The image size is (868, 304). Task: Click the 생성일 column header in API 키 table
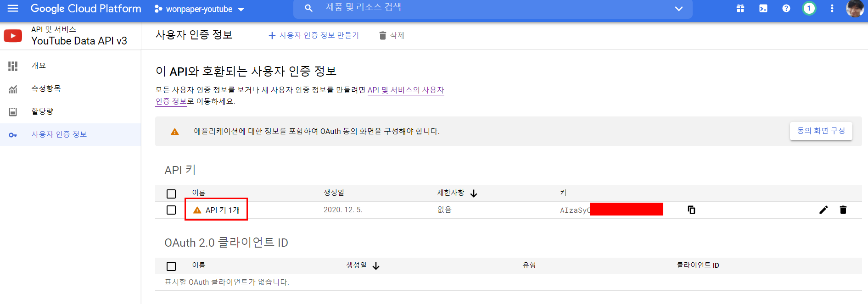[x=334, y=193]
